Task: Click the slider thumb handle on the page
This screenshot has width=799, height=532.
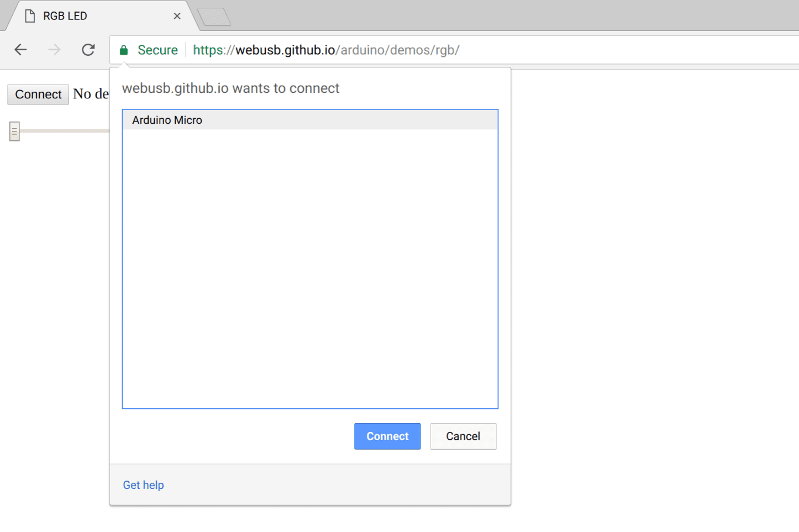Action: [13, 131]
